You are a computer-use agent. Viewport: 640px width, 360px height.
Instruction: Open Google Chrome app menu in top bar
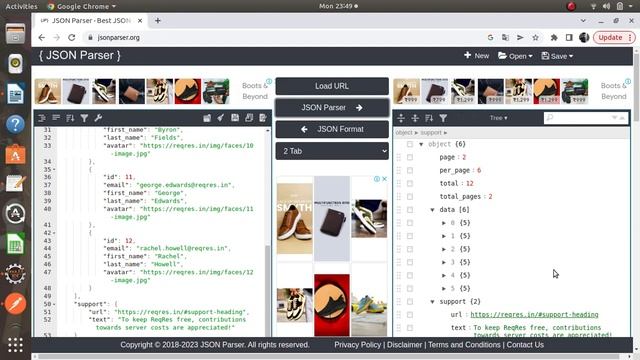pyautogui.click(x=82, y=6)
